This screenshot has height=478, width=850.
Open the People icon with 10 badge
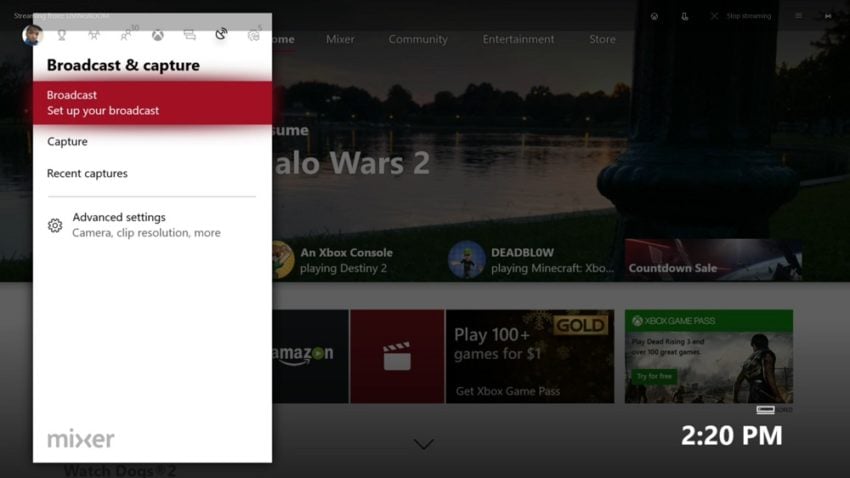pyautogui.click(x=127, y=35)
